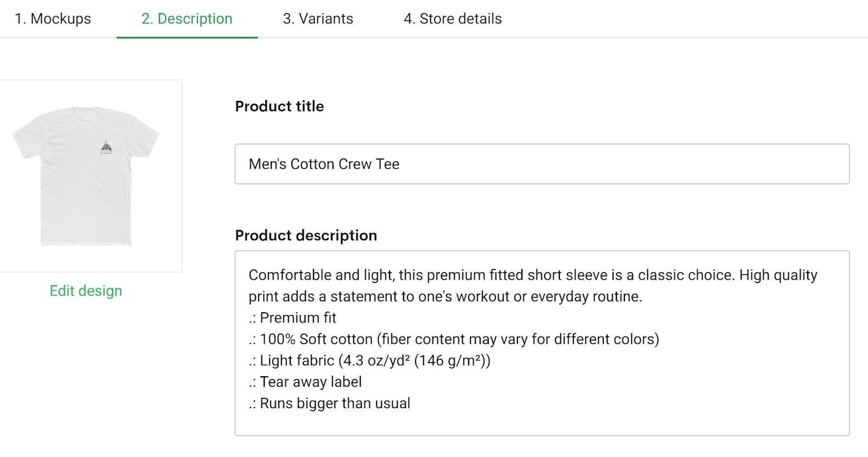Switch to the Store details tab
This screenshot has height=457, width=868.
452,18
